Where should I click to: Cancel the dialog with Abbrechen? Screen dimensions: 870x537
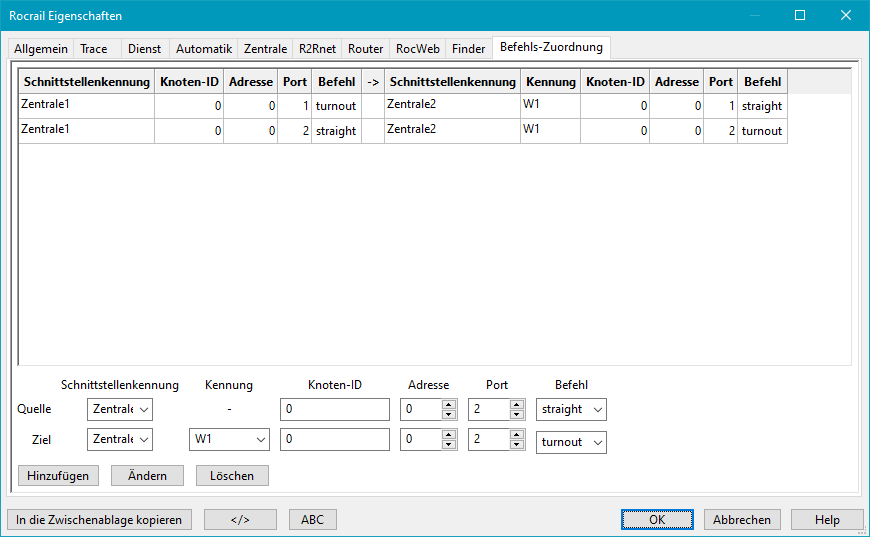(742, 519)
